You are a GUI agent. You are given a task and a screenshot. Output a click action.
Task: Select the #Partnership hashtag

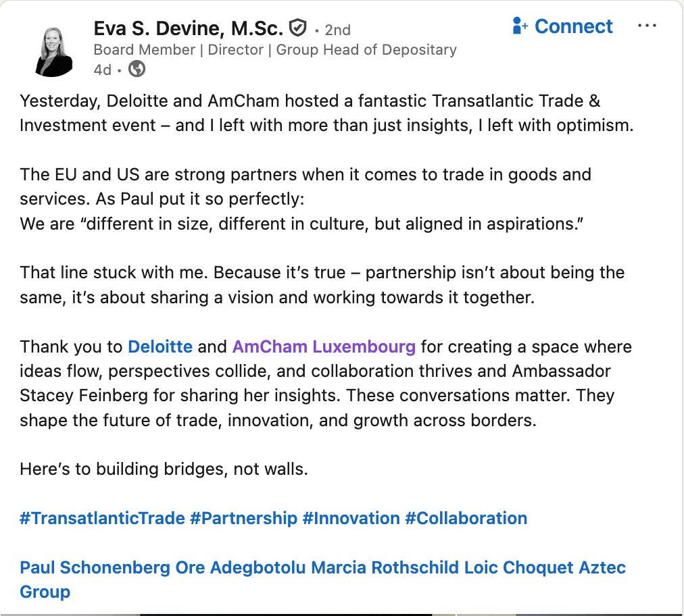(x=243, y=519)
